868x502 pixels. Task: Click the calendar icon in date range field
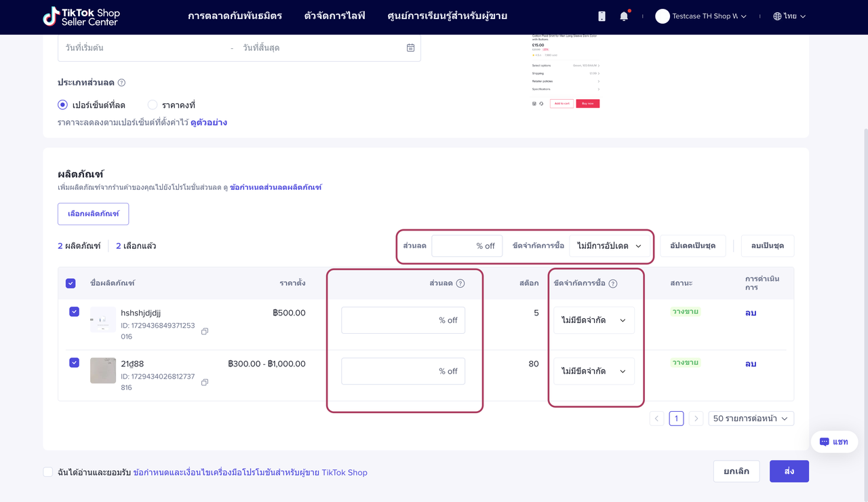pos(410,48)
